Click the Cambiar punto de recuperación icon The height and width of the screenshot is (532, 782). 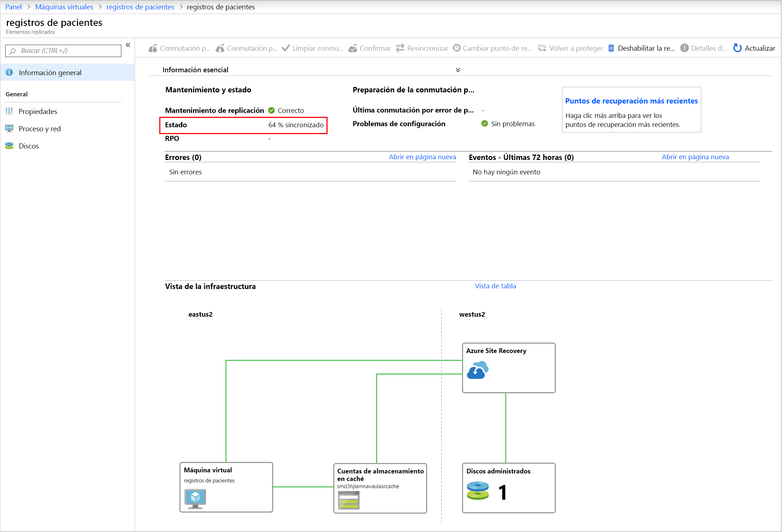coord(457,48)
